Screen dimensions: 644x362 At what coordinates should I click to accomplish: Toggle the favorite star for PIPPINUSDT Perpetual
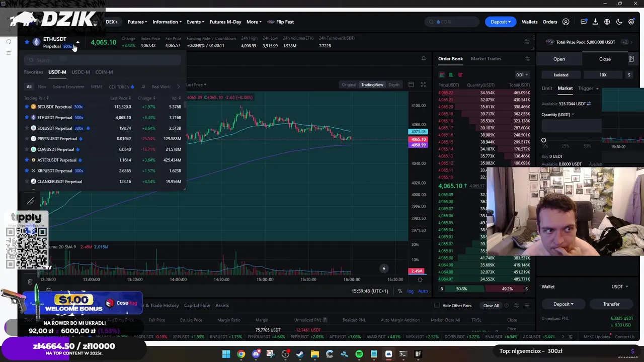click(27, 139)
